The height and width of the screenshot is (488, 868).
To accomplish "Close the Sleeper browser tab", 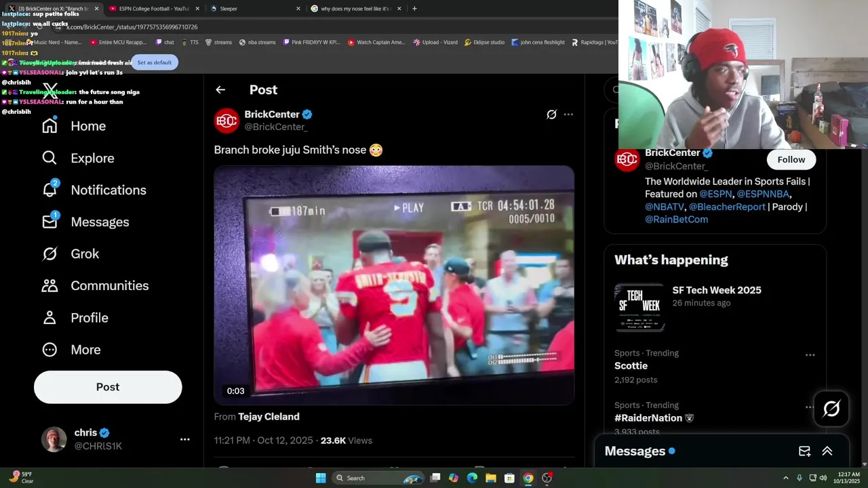I will [298, 9].
